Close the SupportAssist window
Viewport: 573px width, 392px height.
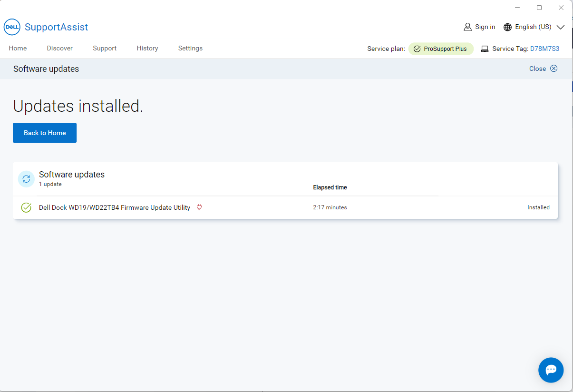point(561,8)
